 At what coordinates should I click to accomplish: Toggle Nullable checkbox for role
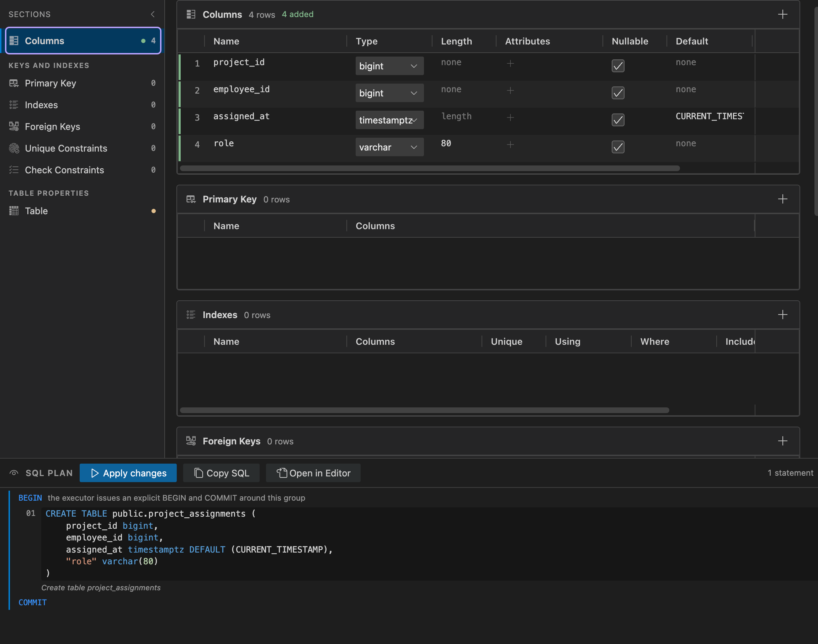point(618,147)
